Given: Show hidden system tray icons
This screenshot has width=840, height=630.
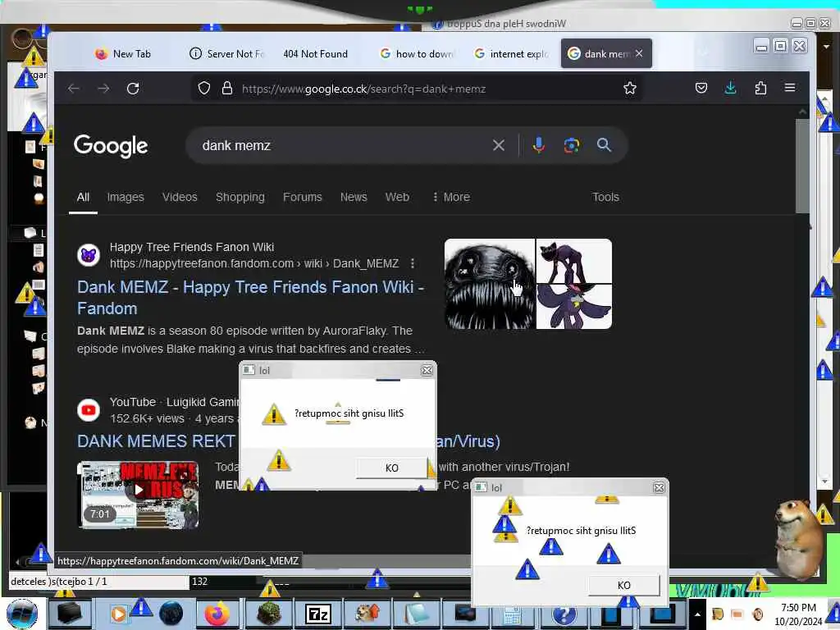Looking at the screenshot, I should [x=697, y=614].
